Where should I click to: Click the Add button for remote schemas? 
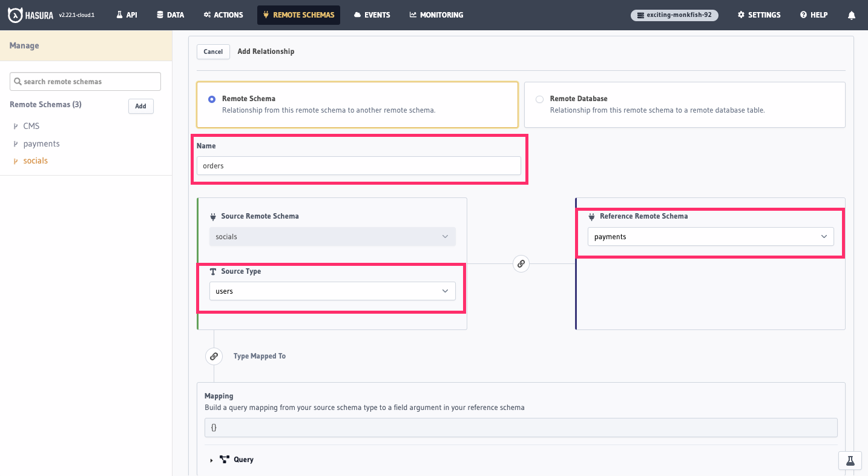[x=140, y=106]
